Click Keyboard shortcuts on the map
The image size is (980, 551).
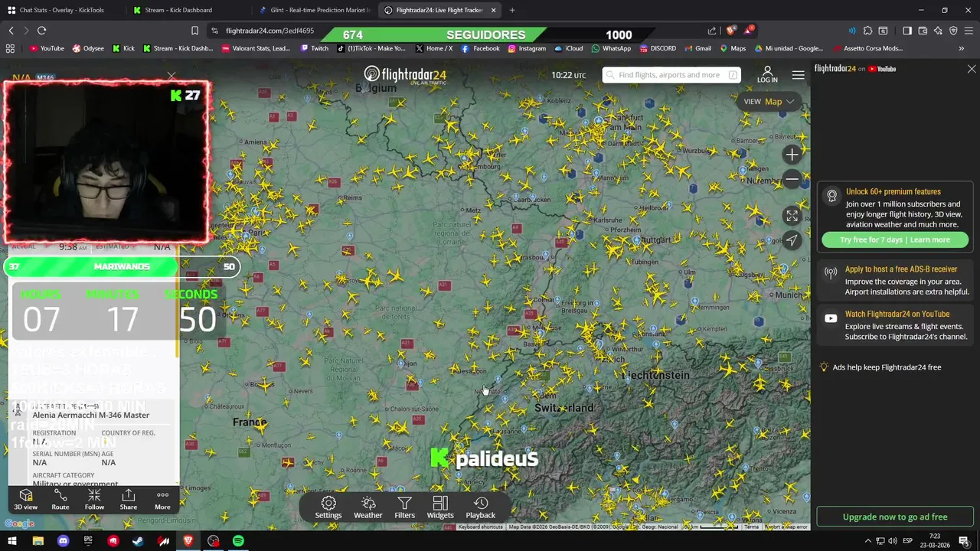[x=481, y=527]
